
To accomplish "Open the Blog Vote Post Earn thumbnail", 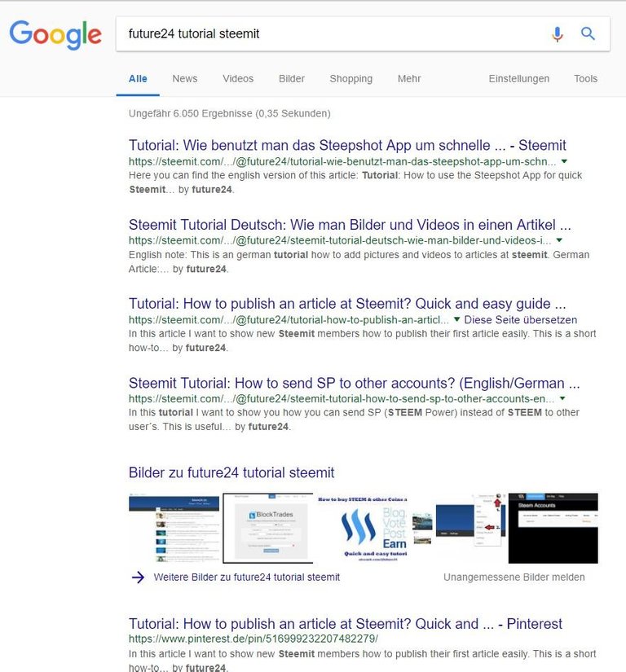I will click(363, 528).
